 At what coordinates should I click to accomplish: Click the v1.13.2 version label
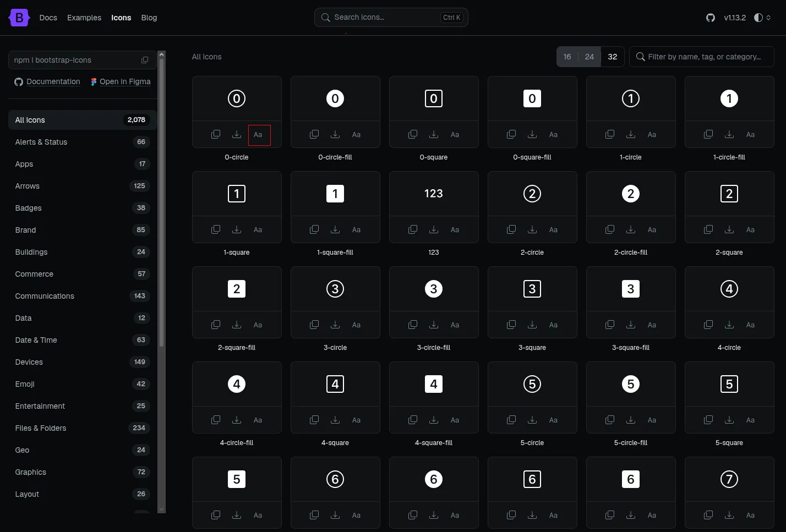(x=735, y=18)
